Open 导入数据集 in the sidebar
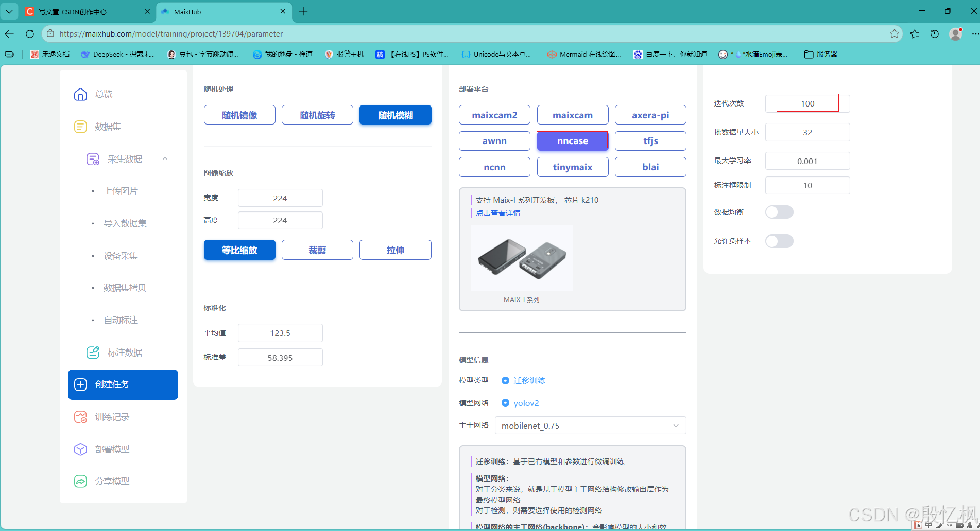The height and width of the screenshot is (531, 980). click(125, 223)
